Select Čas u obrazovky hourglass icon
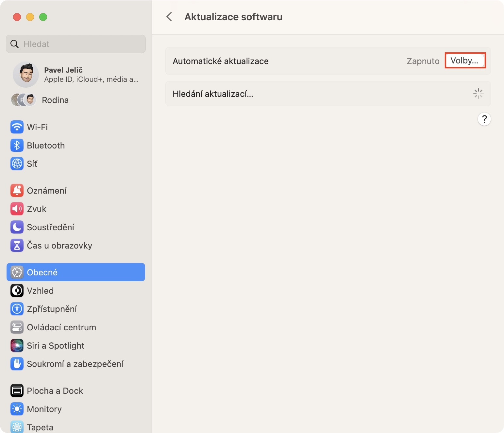This screenshot has height=433, width=504. click(17, 246)
